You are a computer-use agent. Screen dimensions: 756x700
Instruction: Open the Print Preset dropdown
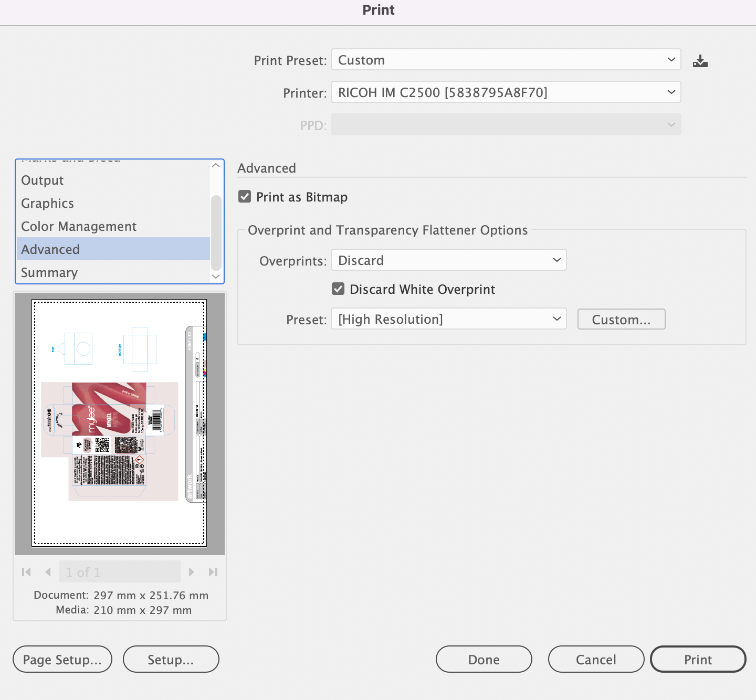point(506,59)
